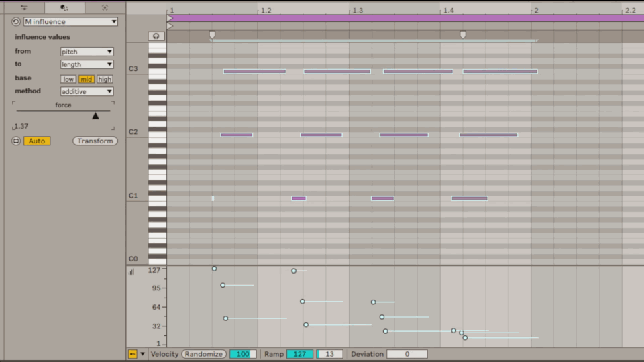Click the Randomize velocity button
Image resolution: width=644 pixels, height=362 pixels.
tap(203, 354)
